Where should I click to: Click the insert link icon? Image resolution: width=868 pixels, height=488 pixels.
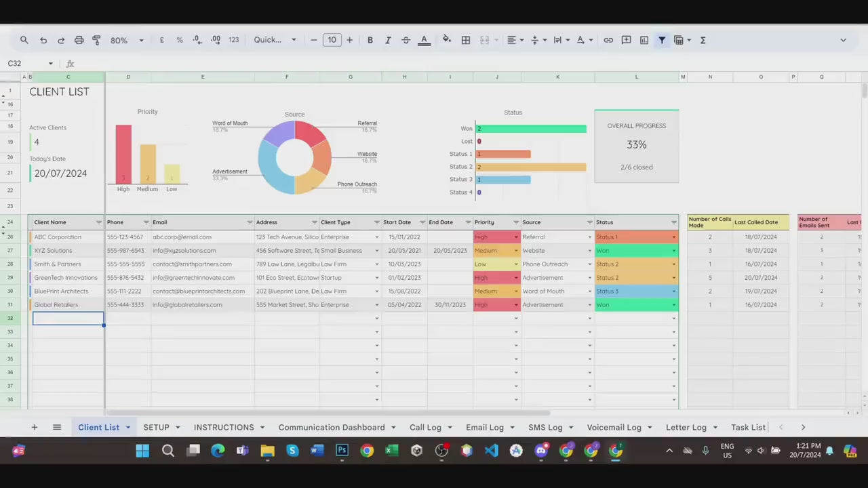pos(608,40)
